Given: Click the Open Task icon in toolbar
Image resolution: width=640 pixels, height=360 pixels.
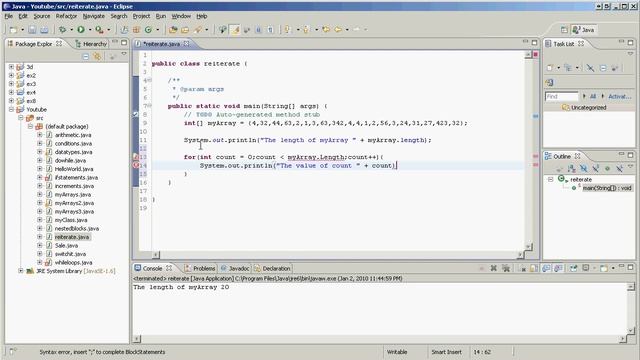Looking at the screenshot, I should tap(185, 30).
